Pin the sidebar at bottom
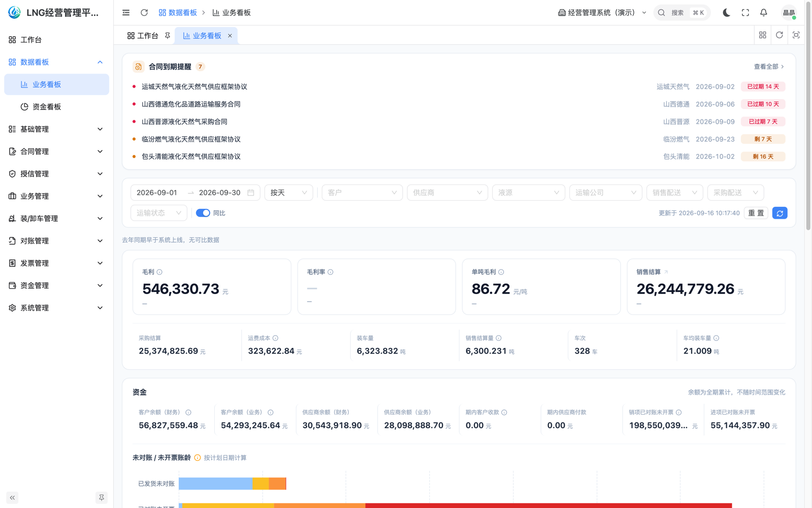The height and width of the screenshot is (508, 812). click(101, 498)
